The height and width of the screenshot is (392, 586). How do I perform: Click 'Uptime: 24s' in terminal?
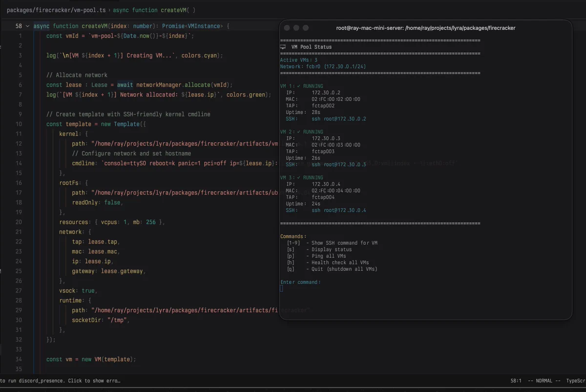303,204
